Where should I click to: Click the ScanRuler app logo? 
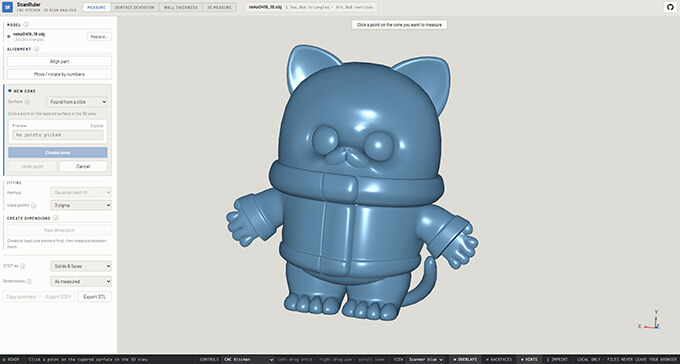pos(7,7)
